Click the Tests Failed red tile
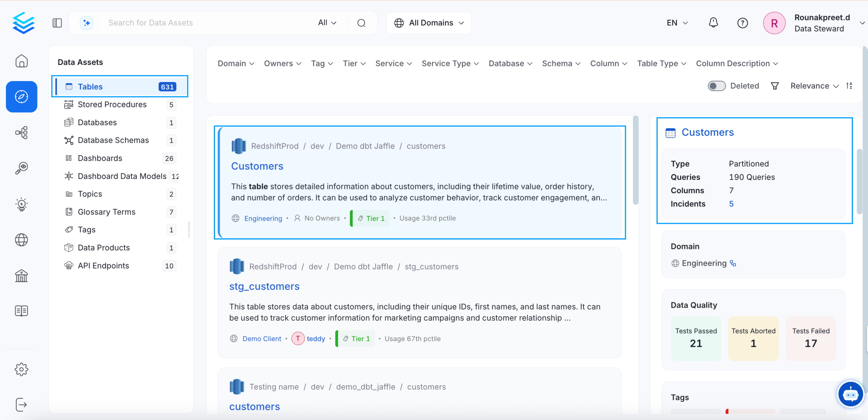This screenshot has width=868, height=420. [x=810, y=338]
